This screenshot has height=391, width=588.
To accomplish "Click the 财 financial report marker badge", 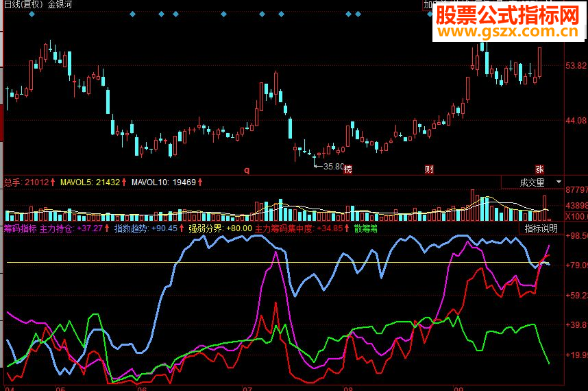I will coord(429,169).
